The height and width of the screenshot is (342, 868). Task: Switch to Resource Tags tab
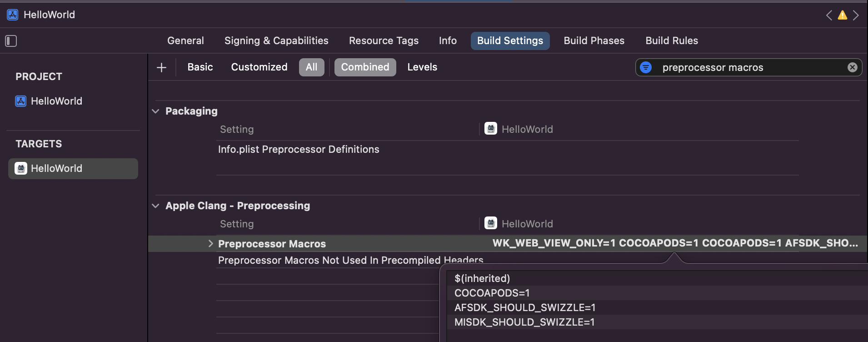pyautogui.click(x=384, y=41)
